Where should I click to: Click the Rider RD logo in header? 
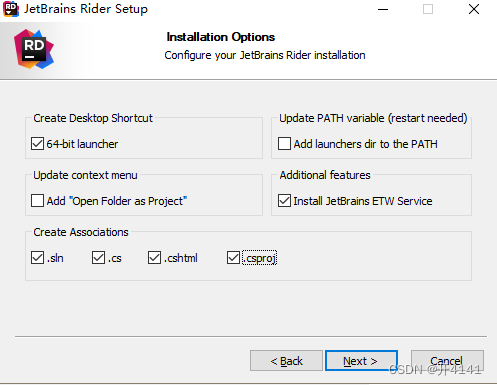click(x=34, y=49)
